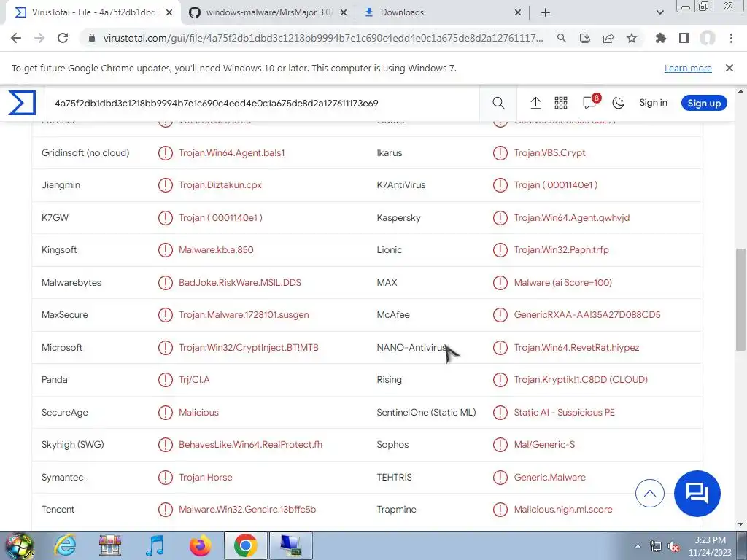
Task: Click Static AI - Suspicious PE result
Action: tap(564, 413)
